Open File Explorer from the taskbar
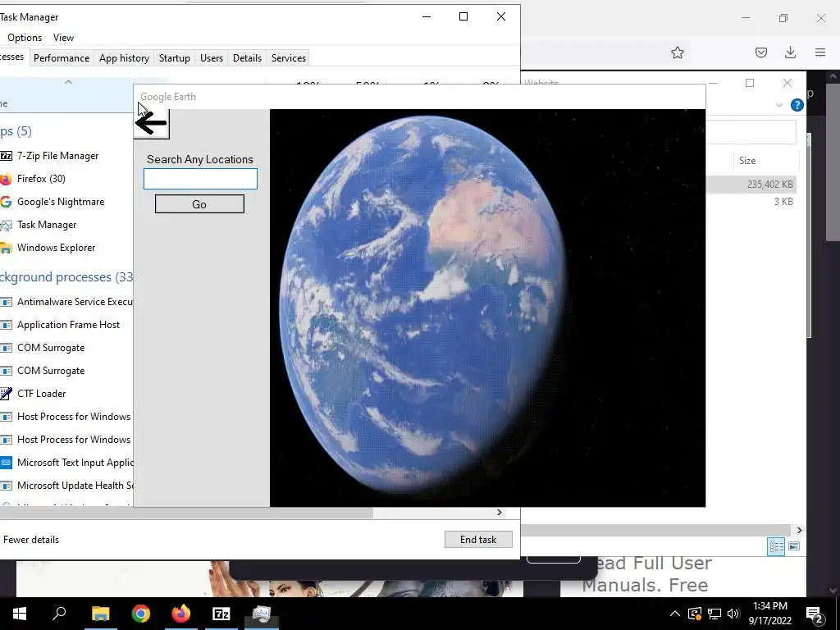This screenshot has height=630, width=840. click(x=100, y=614)
